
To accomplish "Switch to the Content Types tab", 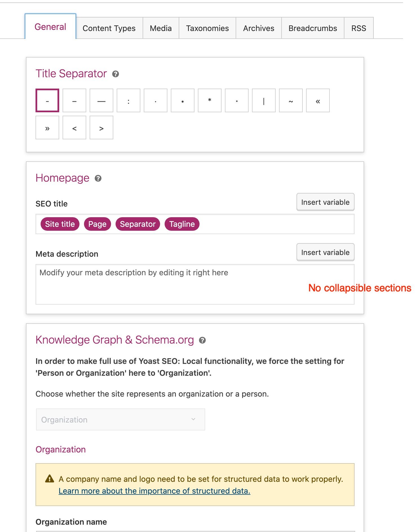I will [x=109, y=28].
